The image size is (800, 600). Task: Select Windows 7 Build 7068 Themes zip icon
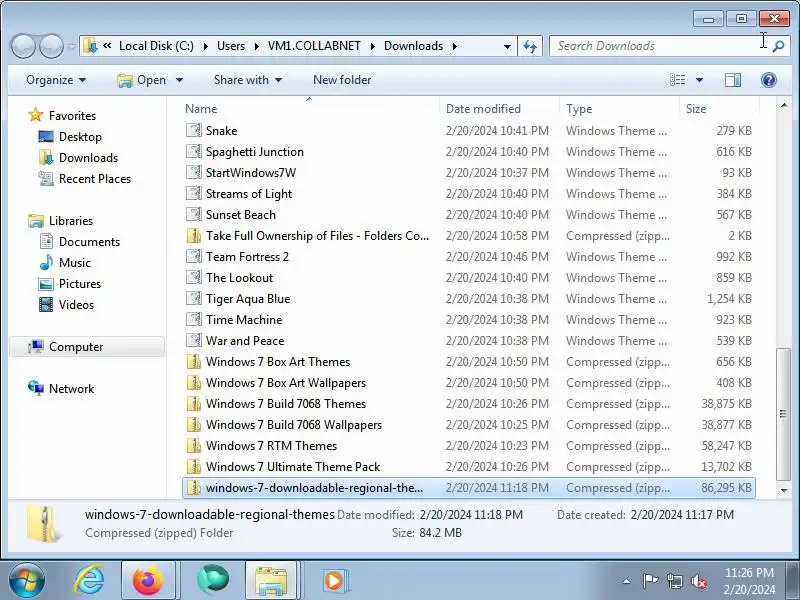pyautogui.click(x=193, y=404)
